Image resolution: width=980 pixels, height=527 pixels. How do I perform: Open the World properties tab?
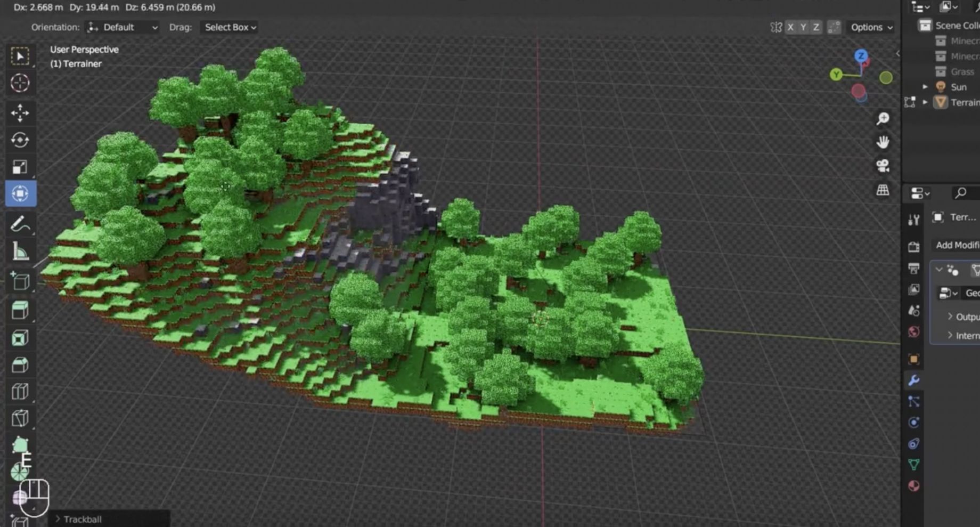[x=914, y=332]
